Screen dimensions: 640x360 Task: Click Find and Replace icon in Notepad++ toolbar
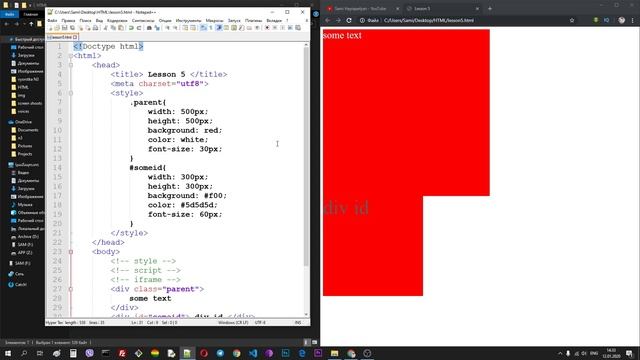tap(157, 28)
